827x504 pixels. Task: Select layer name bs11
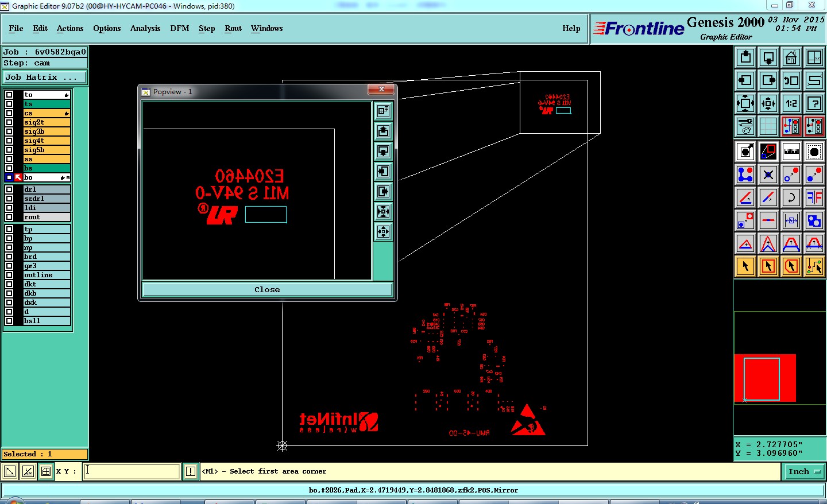point(47,321)
